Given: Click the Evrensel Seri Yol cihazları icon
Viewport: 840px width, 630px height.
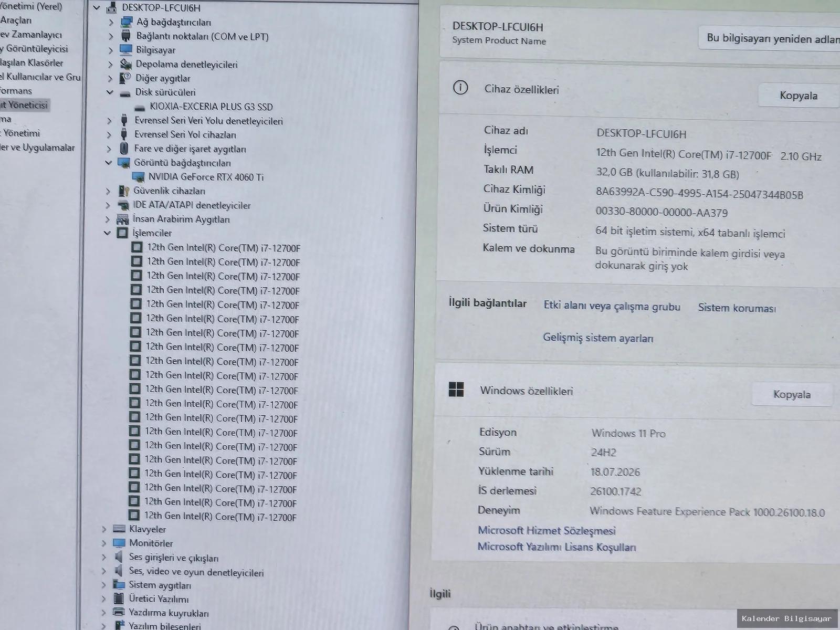Looking at the screenshot, I should [124, 134].
